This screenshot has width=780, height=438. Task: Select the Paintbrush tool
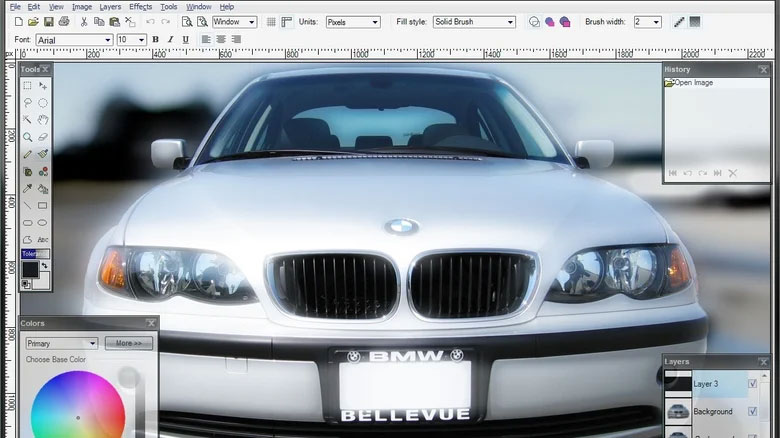(x=43, y=154)
